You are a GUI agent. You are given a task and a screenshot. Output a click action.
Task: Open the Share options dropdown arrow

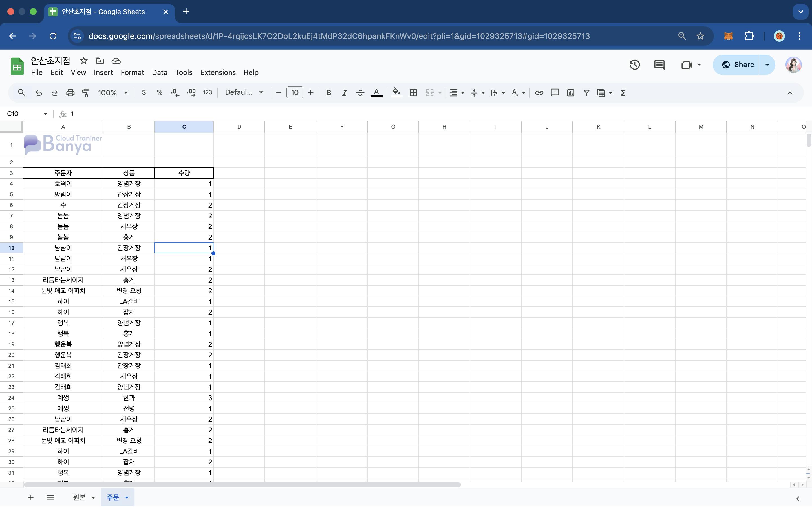click(767, 65)
